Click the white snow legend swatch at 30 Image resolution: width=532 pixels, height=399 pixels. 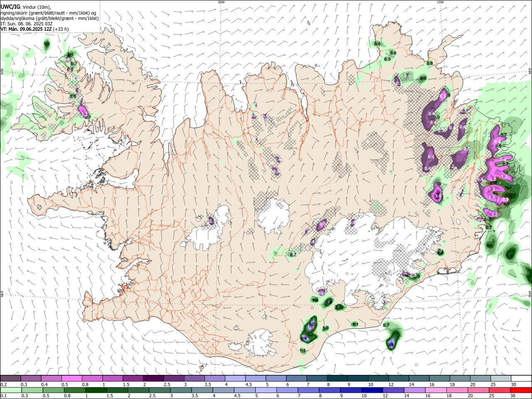(x=521, y=378)
